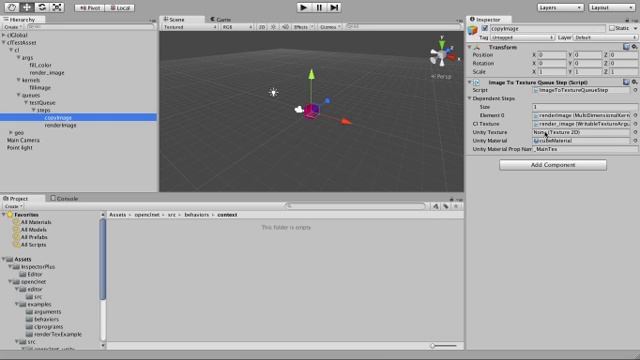Click the Add Component button

(553, 165)
